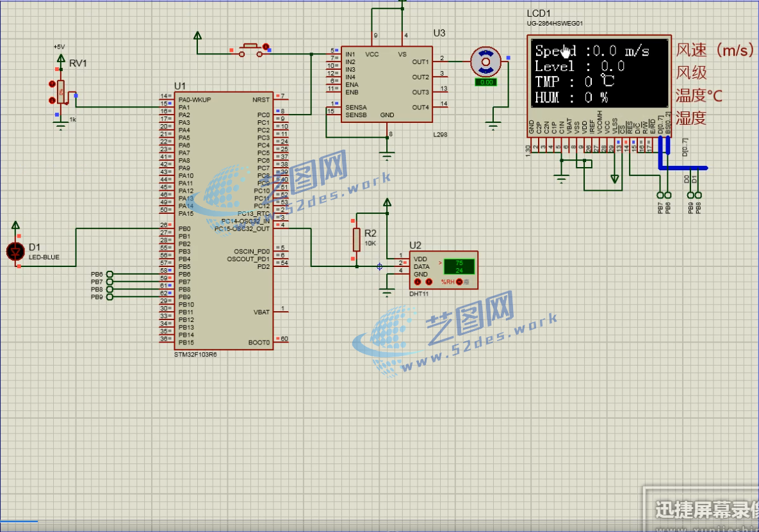Select the U3 L298 driver chip

(387, 84)
